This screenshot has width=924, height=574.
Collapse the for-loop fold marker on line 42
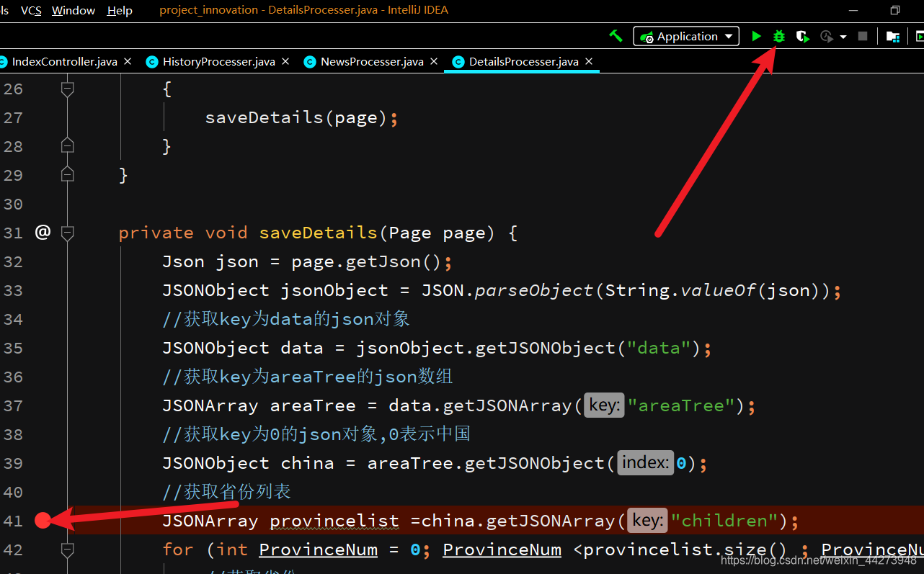[x=67, y=550]
